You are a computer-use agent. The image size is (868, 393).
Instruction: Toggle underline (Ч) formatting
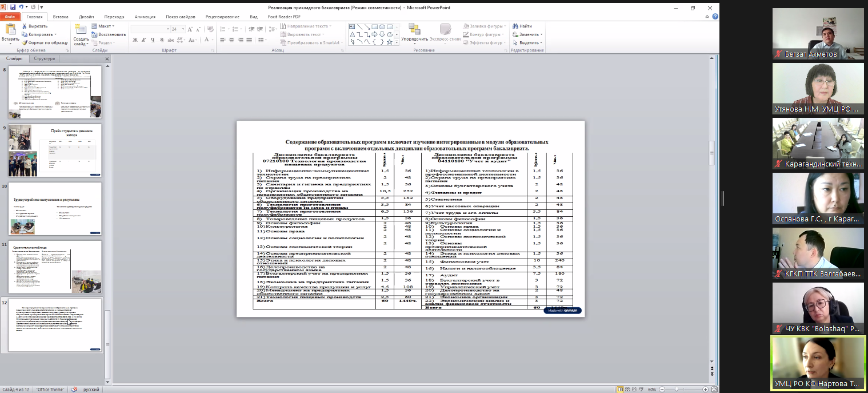(x=151, y=40)
